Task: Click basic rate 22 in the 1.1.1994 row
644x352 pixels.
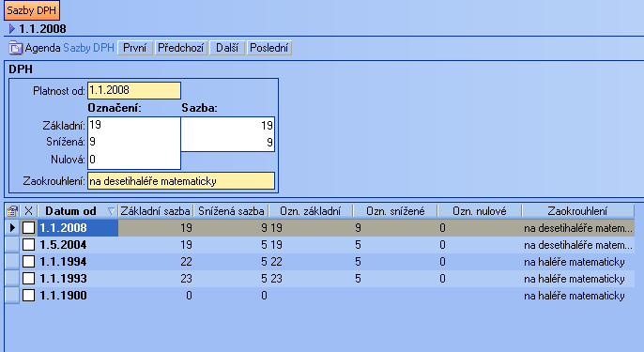Action: (186, 262)
